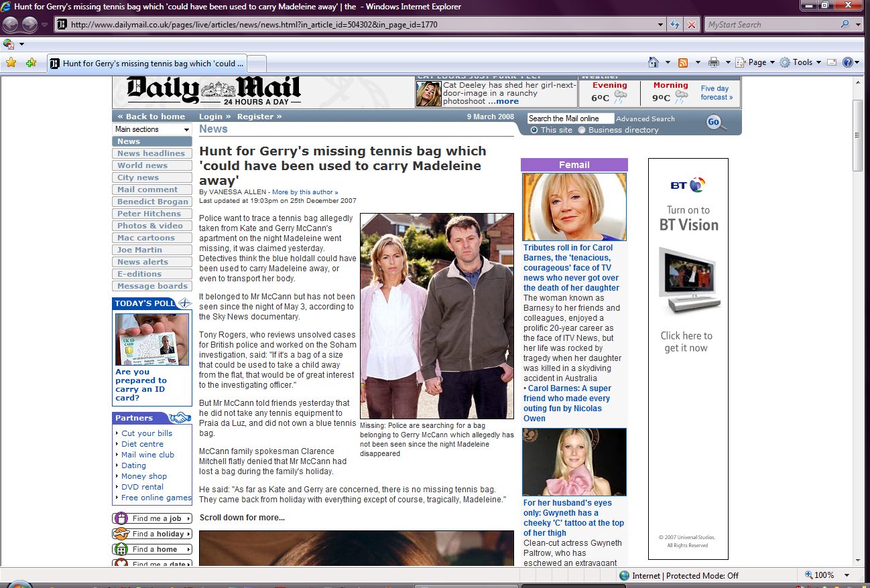
Task: Select the 'This site' radio button
Action: point(534,130)
